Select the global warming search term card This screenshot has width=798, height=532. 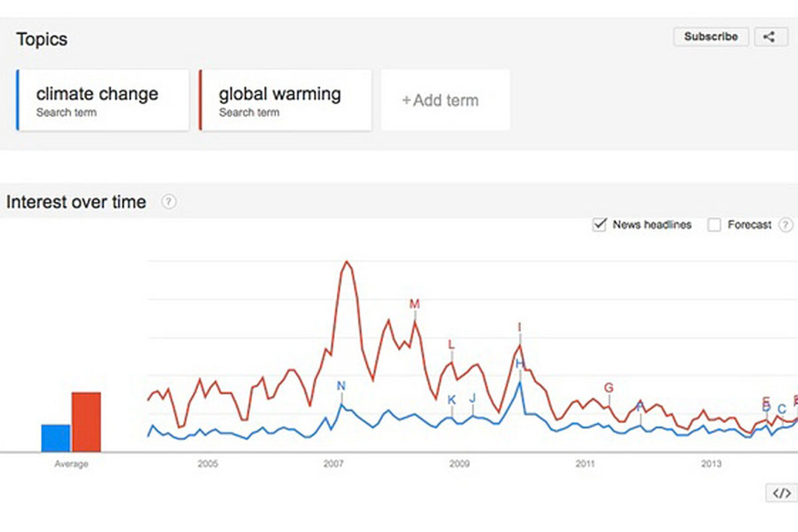point(285,100)
